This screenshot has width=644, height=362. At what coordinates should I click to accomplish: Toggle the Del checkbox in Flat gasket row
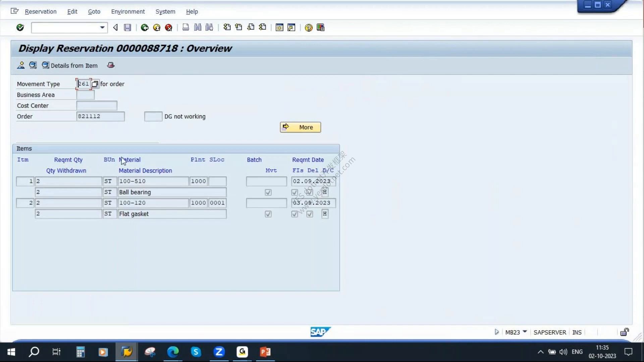tap(310, 214)
